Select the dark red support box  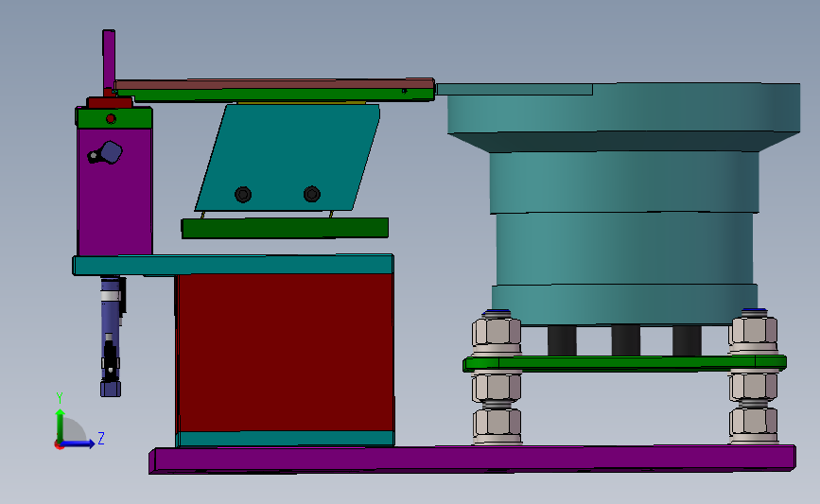click(285, 353)
